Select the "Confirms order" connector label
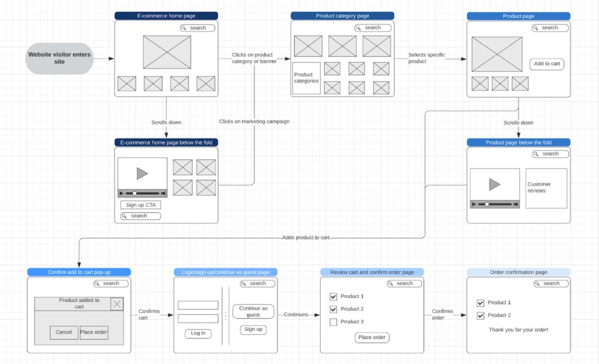Screen dimensions: 599x364 (x=442, y=314)
